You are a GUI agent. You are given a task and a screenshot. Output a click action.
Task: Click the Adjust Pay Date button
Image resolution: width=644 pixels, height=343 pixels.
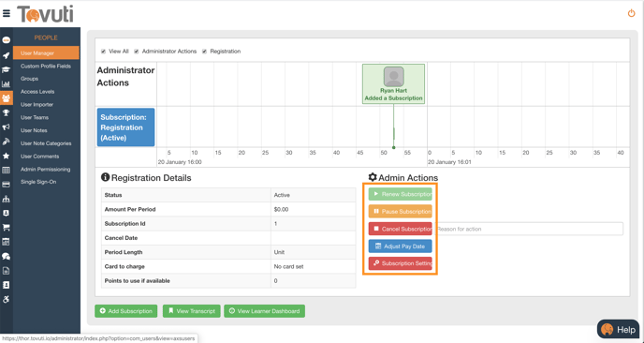pos(400,246)
